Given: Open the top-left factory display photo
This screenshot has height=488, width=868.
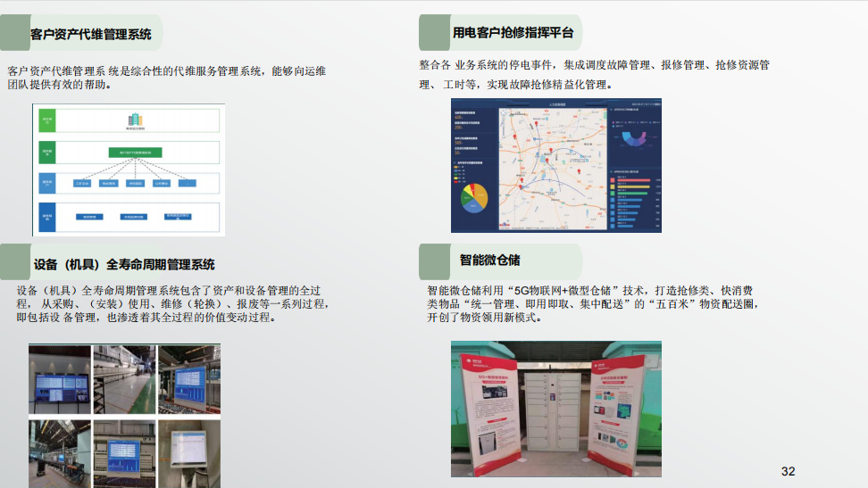Looking at the screenshot, I should 60,380.
